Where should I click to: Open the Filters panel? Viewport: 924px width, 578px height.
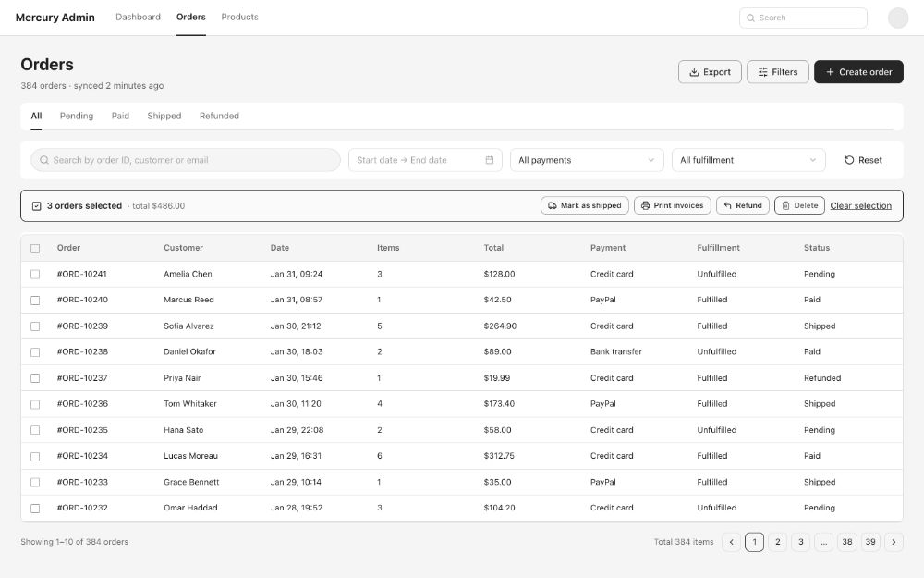tap(777, 72)
